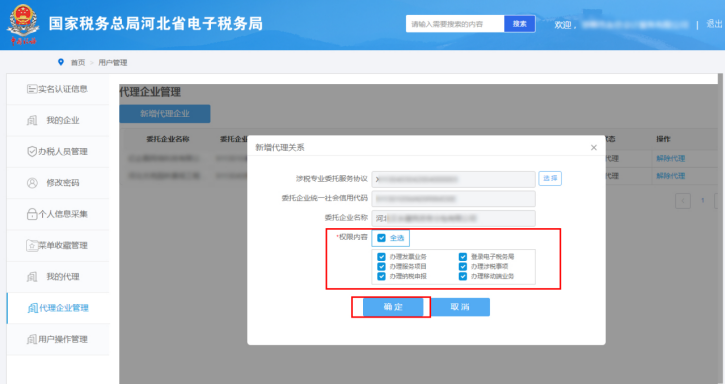The height and width of the screenshot is (385, 725).
Task: Click the 选择 button beside agreement field
Action: (550, 178)
